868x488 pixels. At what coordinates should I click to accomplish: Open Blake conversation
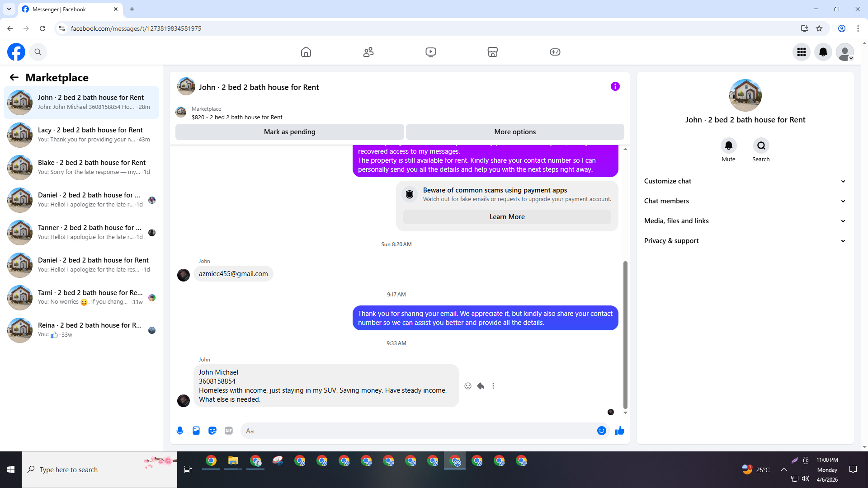click(81, 168)
